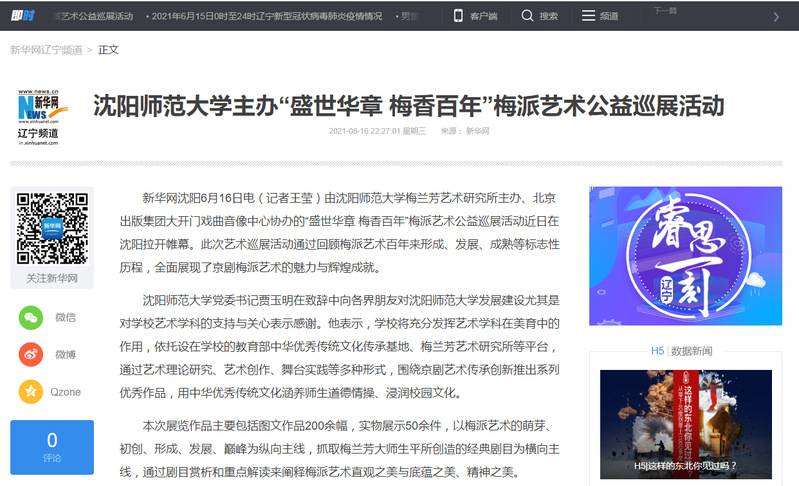Click the Xinhuanet News logo
The image size is (799, 486).
[38, 105]
